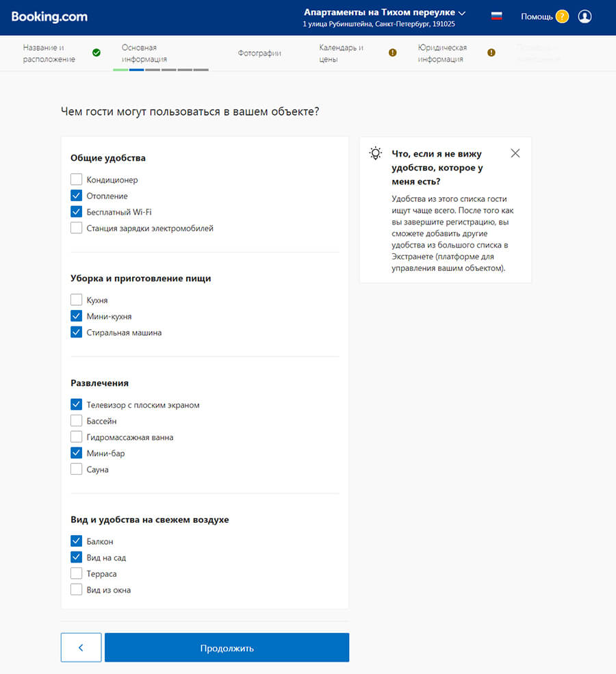Click the lightbulb tip icon
The image size is (616, 674).
point(375,153)
